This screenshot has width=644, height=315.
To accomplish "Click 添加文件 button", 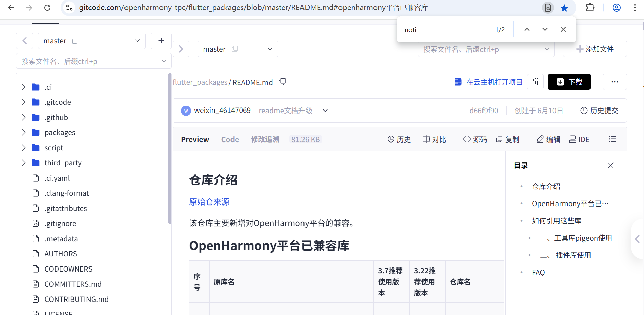I will click(595, 49).
